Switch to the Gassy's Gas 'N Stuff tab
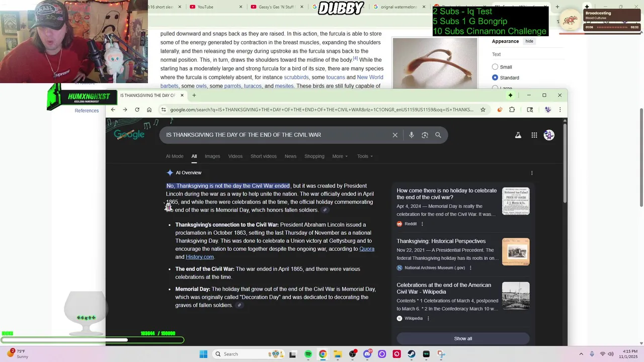The width and height of the screenshot is (644, 362). coord(277,7)
